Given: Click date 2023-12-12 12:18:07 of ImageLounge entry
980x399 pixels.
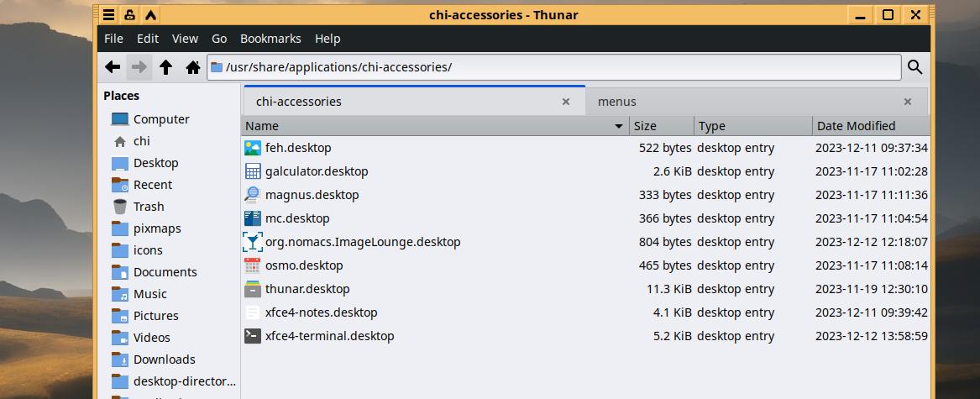Looking at the screenshot, I should click(871, 242).
